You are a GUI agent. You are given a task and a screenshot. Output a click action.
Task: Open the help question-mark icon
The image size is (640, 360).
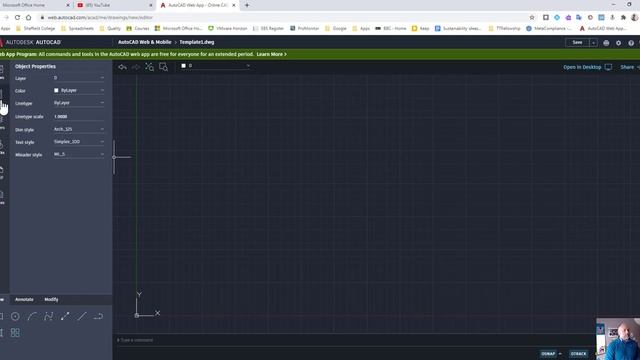[631, 43]
